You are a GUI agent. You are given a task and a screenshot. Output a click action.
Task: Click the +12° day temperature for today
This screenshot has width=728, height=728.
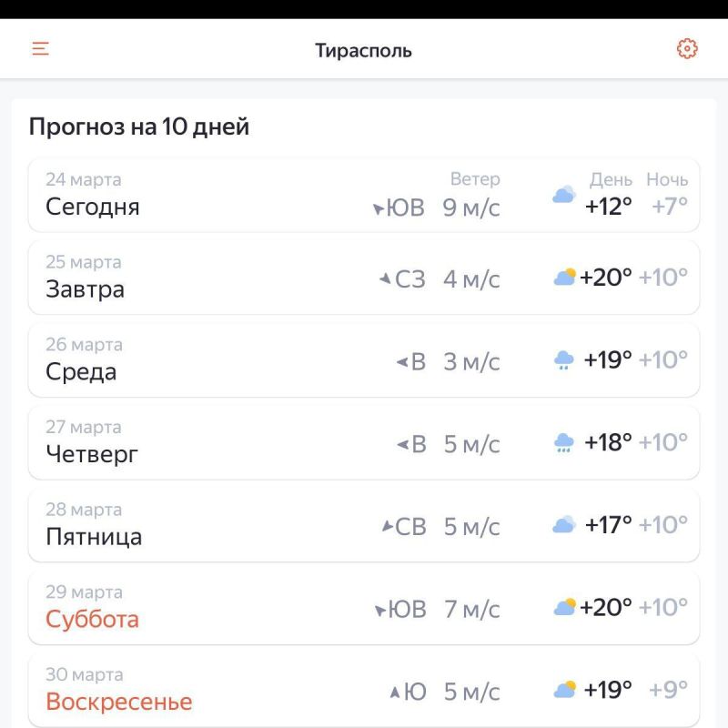[x=605, y=207]
